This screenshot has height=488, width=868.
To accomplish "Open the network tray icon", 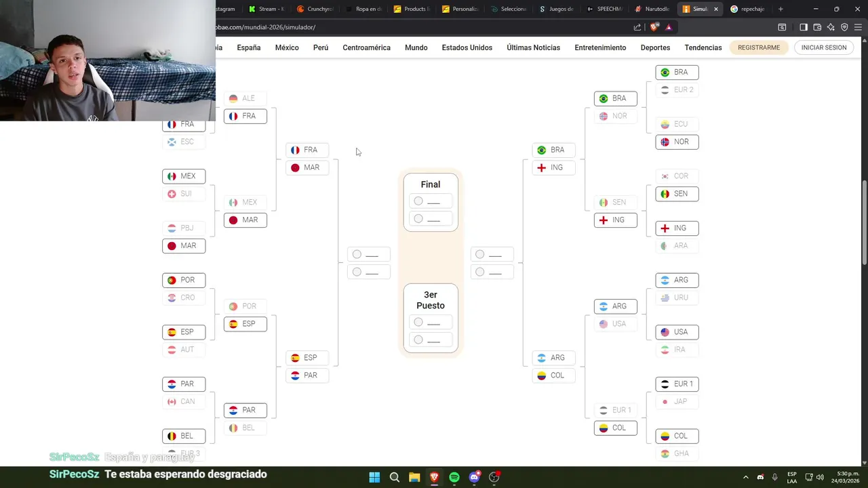I will point(808,477).
